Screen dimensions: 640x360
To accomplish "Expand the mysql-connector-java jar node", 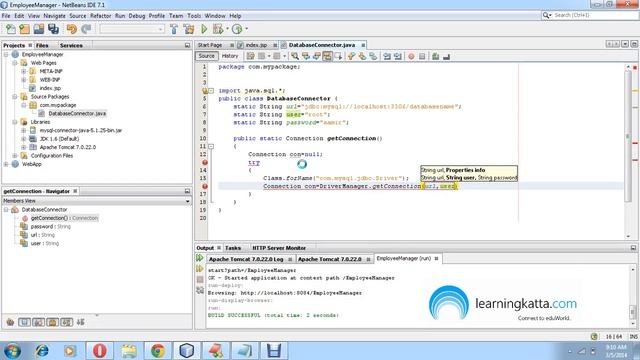I will coord(24,130).
